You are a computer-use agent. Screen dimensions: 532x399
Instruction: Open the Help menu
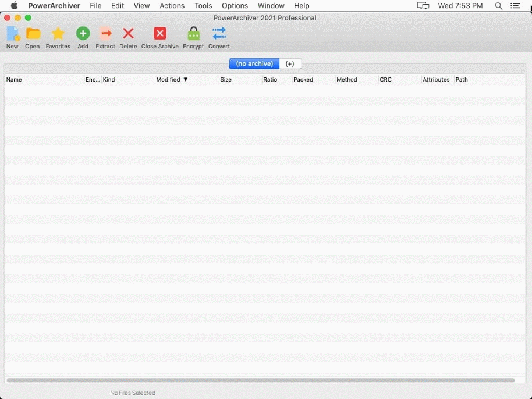(302, 6)
